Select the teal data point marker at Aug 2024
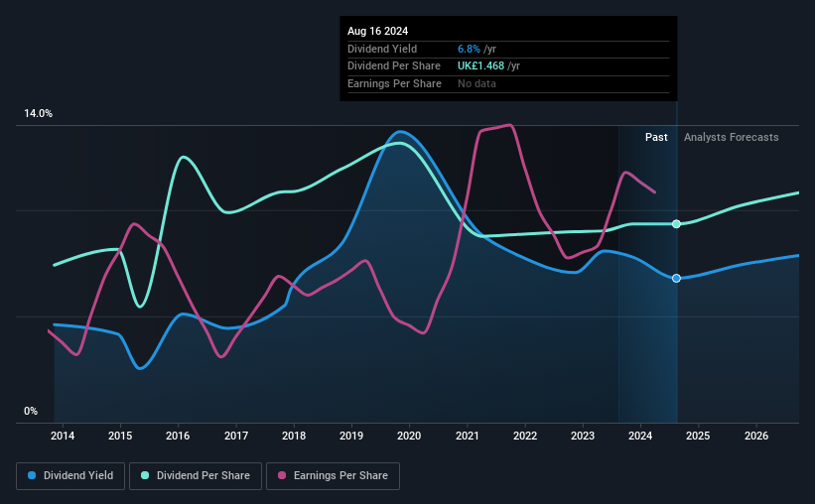The width and height of the screenshot is (815, 504). pos(676,224)
